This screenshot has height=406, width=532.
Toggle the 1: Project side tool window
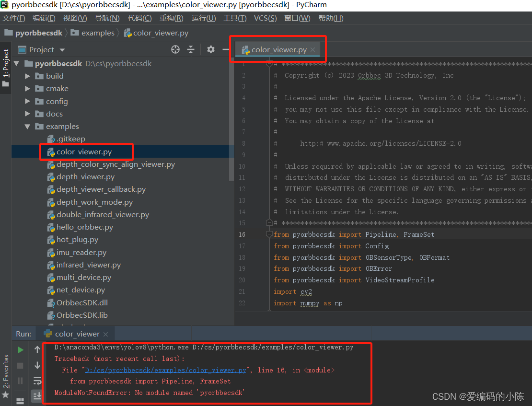tap(6, 68)
